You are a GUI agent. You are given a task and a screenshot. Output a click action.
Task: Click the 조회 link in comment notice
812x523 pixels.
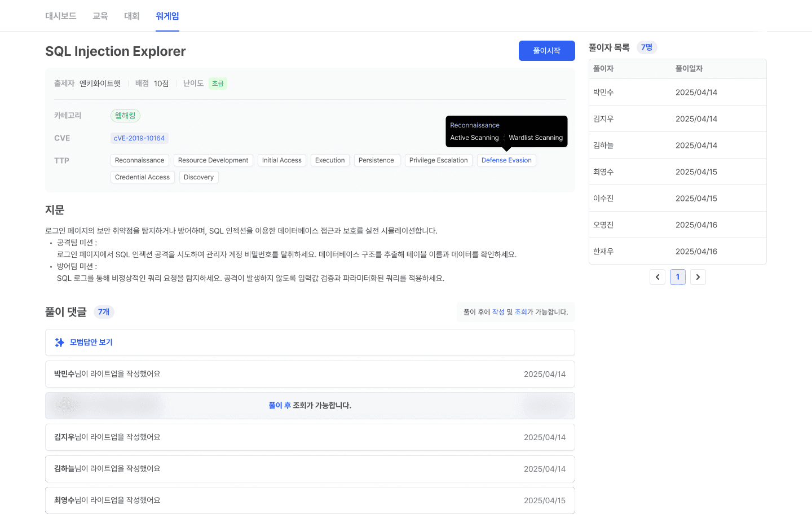coord(521,312)
